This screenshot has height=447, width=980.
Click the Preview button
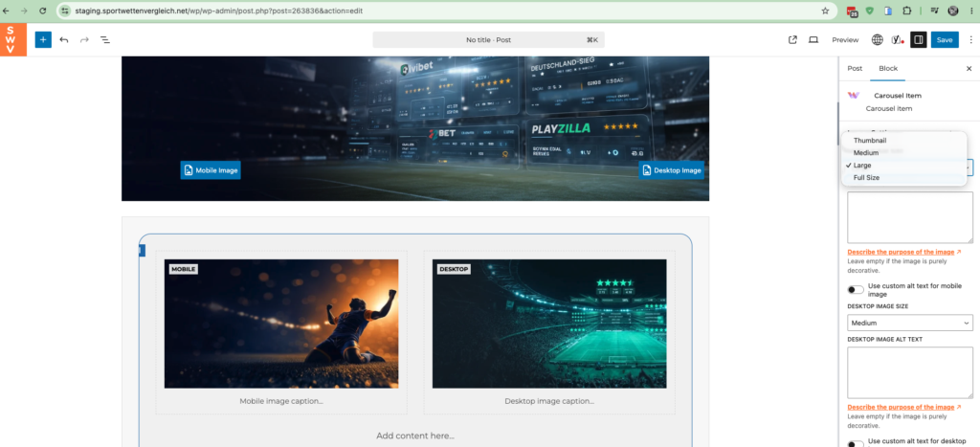click(845, 40)
